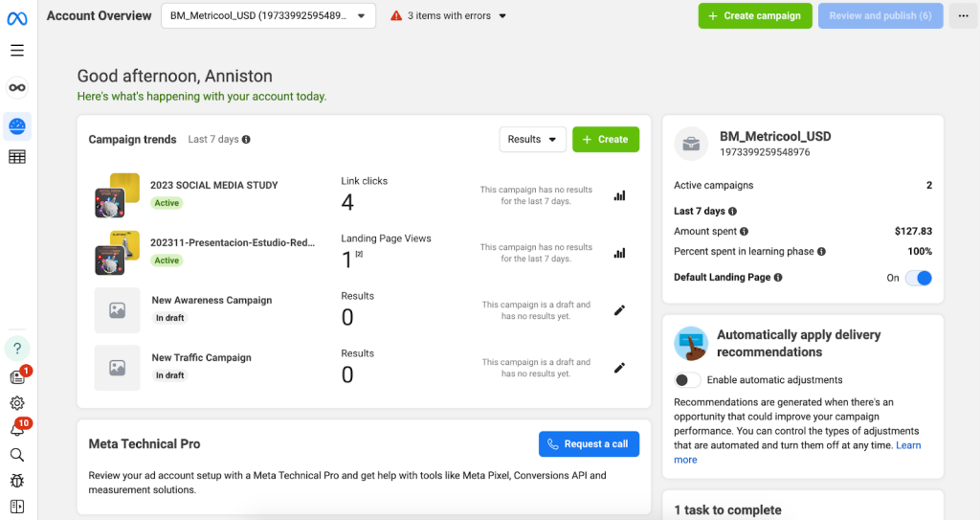
Task: Click account ID 1973399259548976
Action: pyautogui.click(x=765, y=152)
